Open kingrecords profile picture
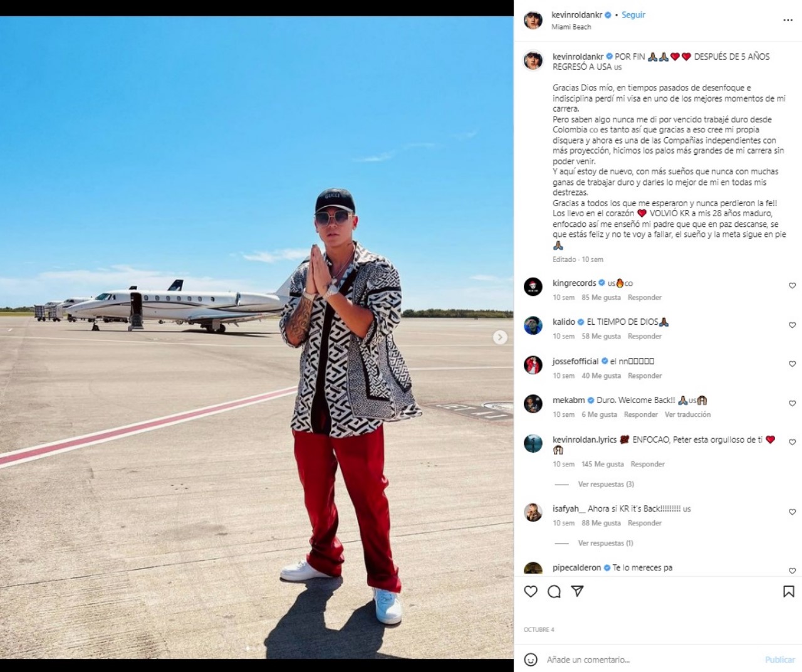This screenshot has width=802, height=672. click(533, 287)
